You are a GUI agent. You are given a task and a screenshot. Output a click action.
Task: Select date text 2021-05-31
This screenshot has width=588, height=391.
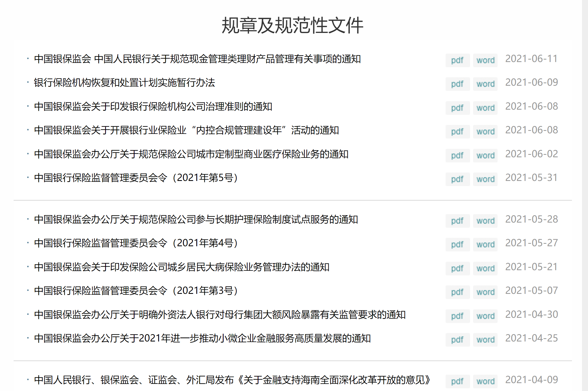pos(532,178)
